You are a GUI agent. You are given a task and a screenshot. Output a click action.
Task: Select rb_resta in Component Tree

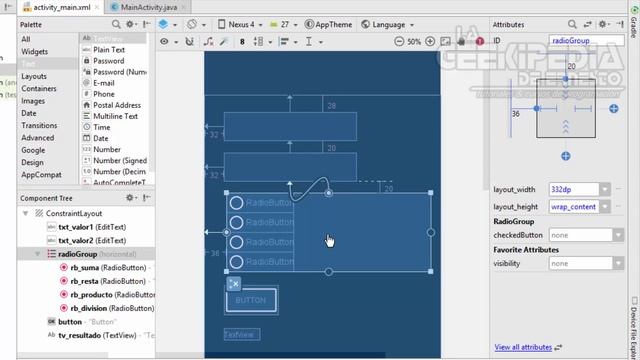(x=107, y=281)
